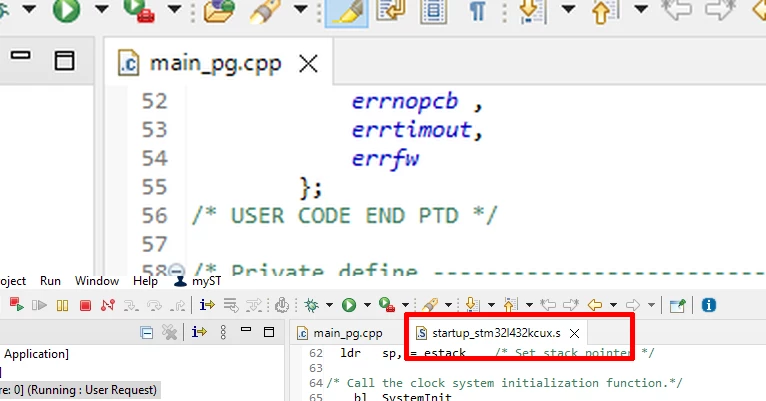Click the yellow Back navigation arrow in lower toolbar
The image size is (766, 401).
(595, 305)
